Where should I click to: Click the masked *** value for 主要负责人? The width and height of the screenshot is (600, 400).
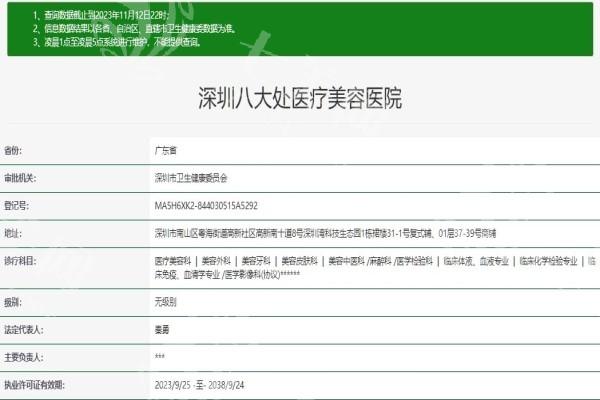(160, 356)
